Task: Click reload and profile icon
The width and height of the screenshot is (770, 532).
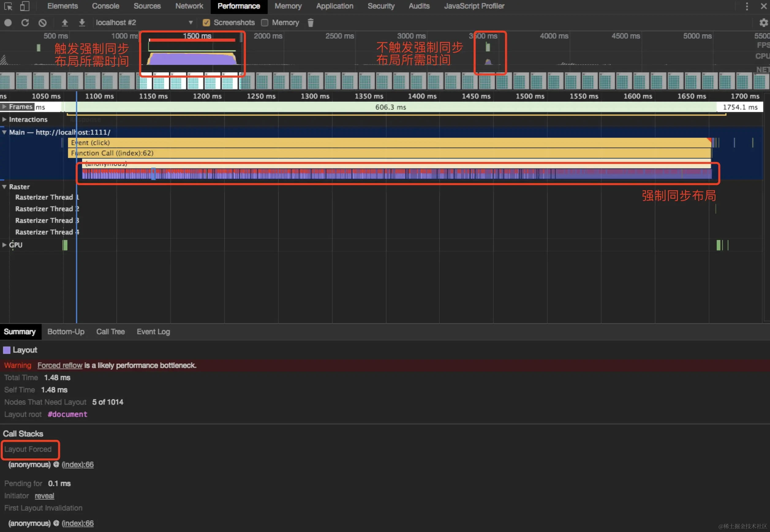Action: click(25, 23)
